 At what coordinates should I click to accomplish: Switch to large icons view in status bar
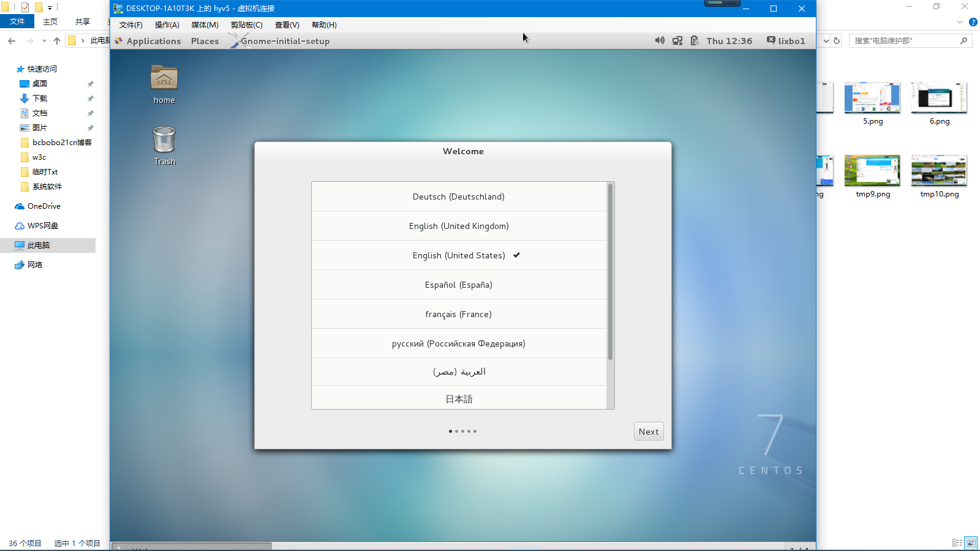click(x=971, y=543)
